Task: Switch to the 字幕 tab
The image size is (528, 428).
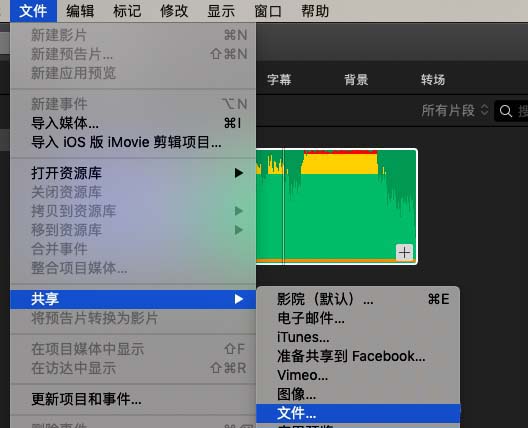Action: click(279, 80)
